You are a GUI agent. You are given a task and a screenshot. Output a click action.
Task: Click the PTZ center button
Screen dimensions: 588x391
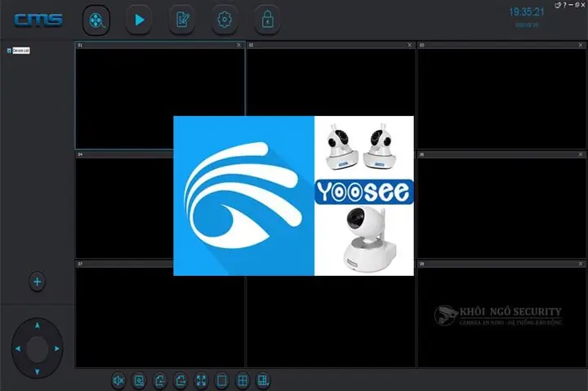coord(37,349)
